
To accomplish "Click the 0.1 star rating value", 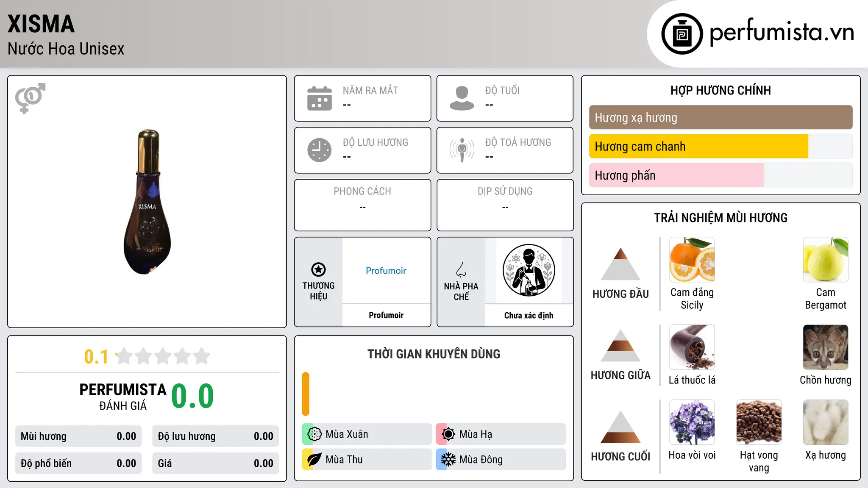I will pos(96,357).
